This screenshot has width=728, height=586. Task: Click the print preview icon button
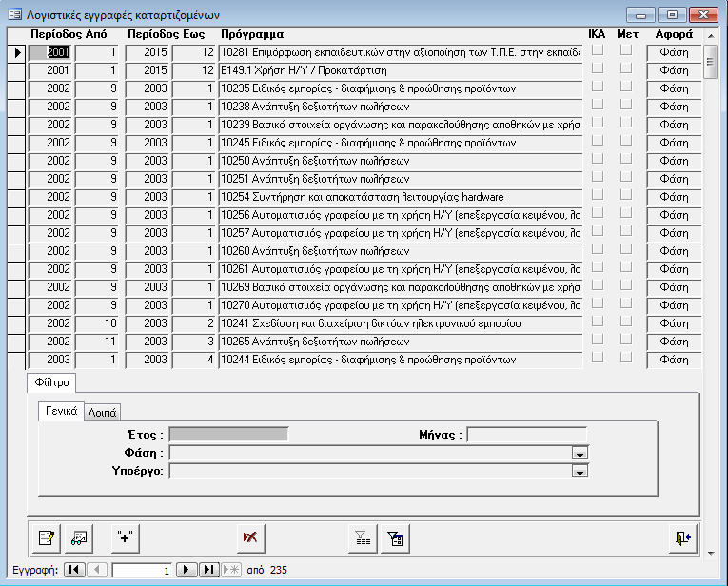point(79,537)
